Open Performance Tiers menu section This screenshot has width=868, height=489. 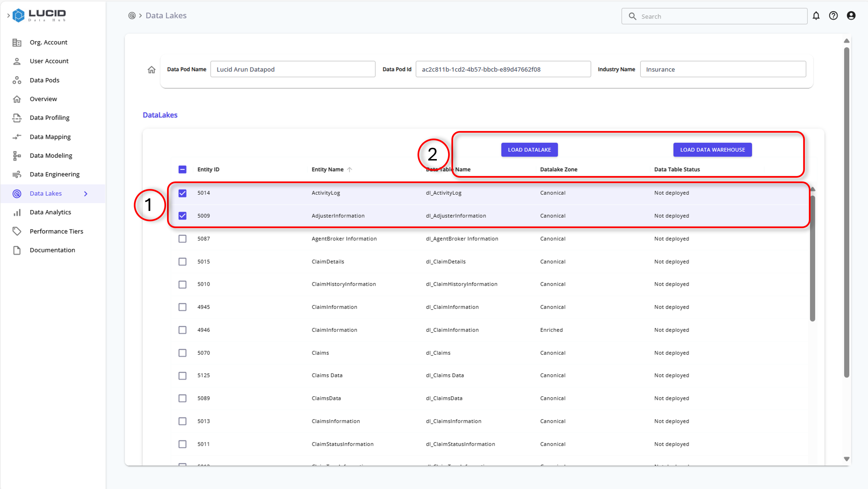57,231
